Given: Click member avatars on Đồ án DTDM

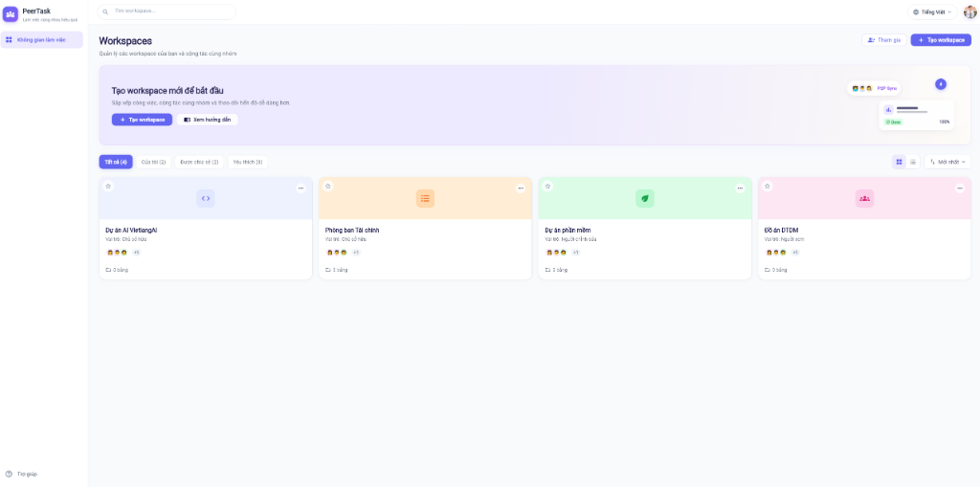Looking at the screenshot, I should click(777, 253).
